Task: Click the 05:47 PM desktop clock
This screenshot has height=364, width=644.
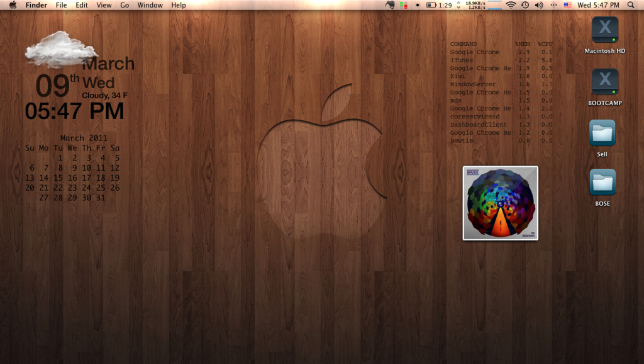Action: 74,111
